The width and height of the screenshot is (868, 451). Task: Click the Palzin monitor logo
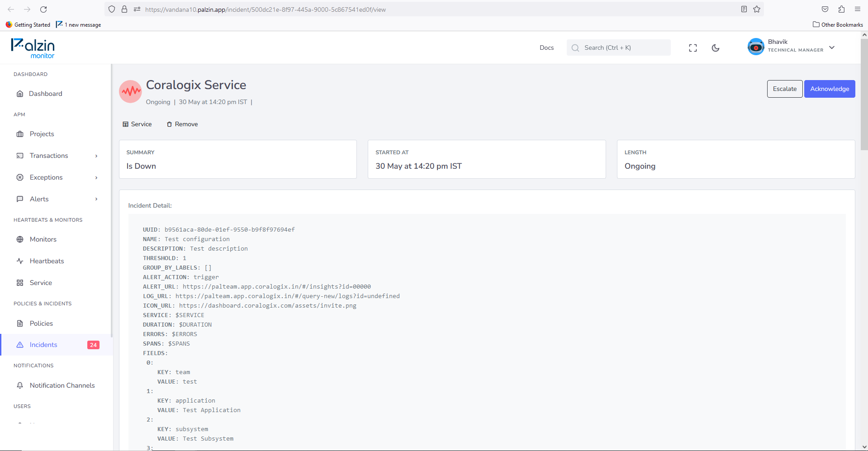tap(33, 48)
